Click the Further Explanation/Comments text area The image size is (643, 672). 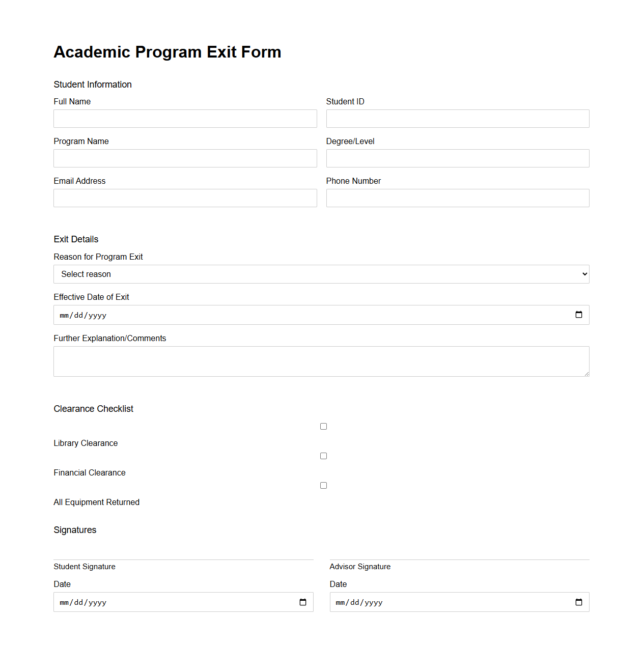321,361
